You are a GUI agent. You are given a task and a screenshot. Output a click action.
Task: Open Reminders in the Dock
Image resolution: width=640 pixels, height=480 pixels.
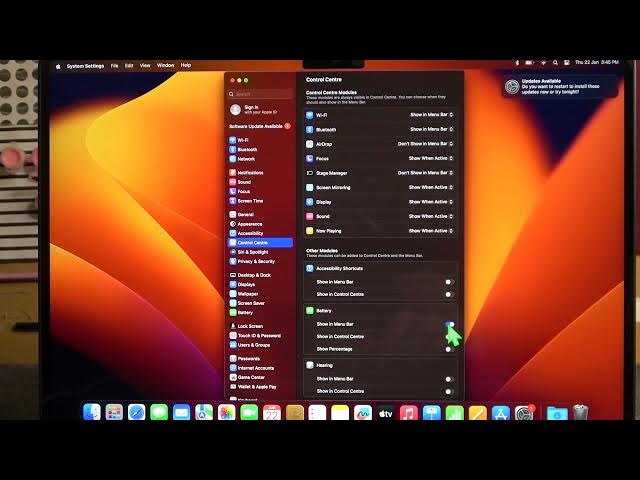[317, 412]
